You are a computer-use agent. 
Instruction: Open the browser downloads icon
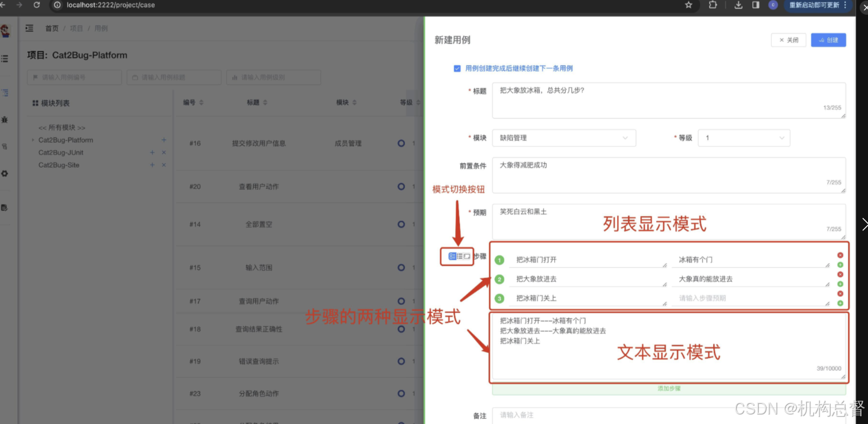[739, 5]
